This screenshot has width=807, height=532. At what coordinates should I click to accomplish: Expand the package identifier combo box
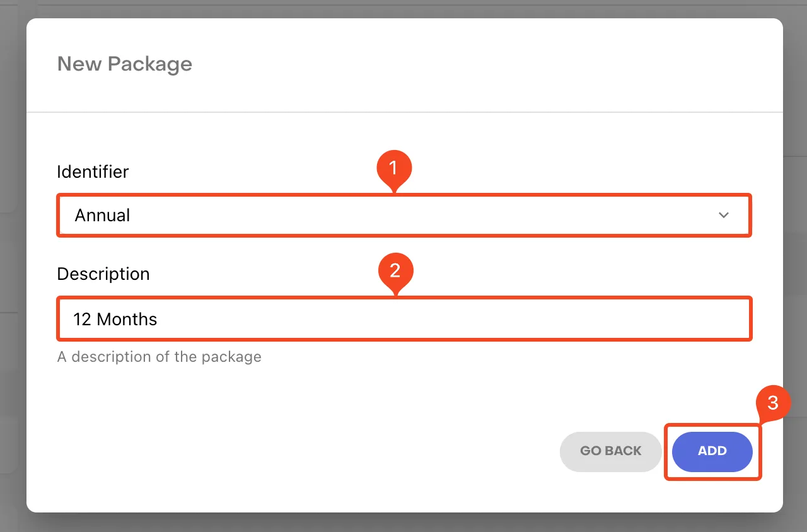[x=404, y=216]
